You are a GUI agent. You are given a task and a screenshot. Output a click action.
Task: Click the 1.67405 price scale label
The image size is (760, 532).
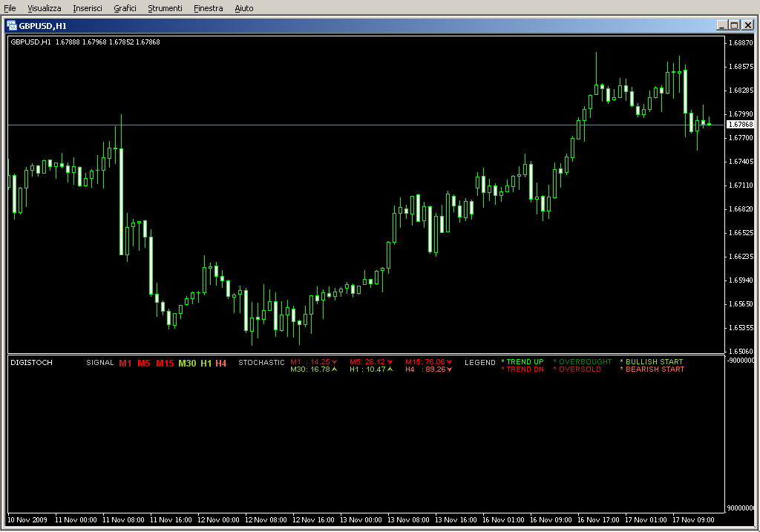[x=741, y=161]
